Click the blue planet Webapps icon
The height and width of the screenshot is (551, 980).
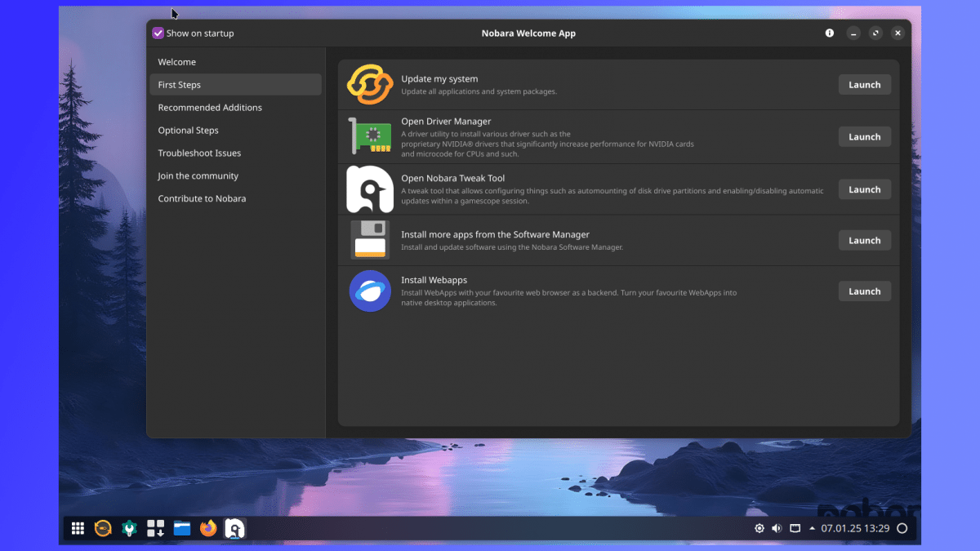coord(370,291)
